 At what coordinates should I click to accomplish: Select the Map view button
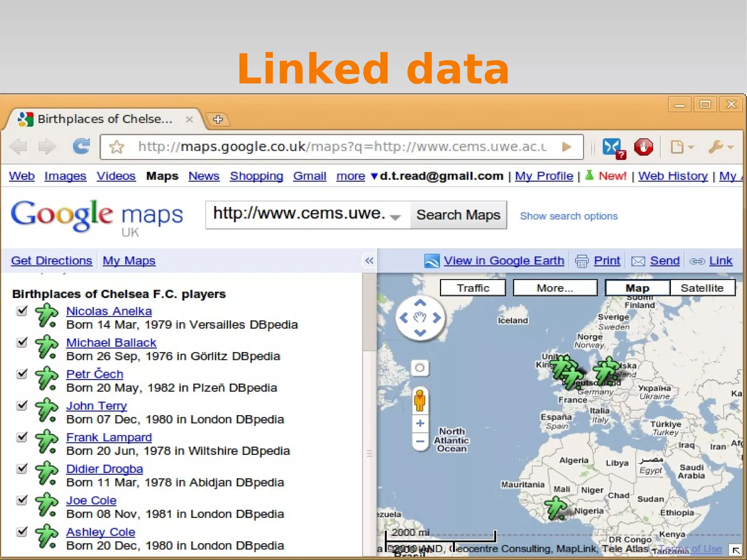(637, 288)
